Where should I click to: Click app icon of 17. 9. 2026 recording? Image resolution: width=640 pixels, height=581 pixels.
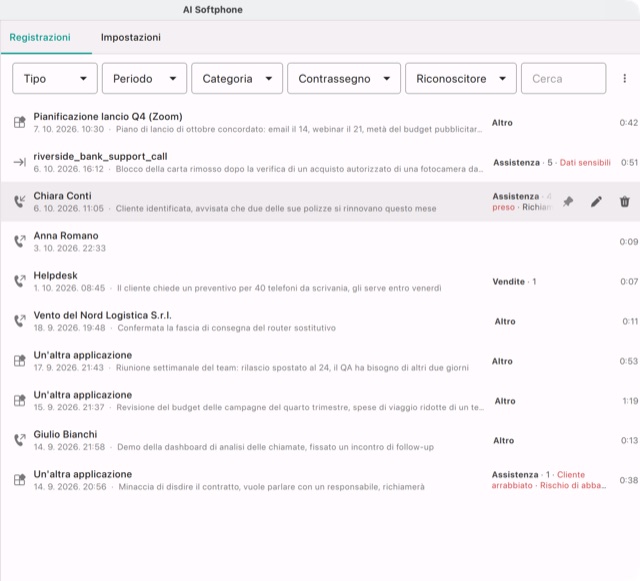(x=20, y=361)
